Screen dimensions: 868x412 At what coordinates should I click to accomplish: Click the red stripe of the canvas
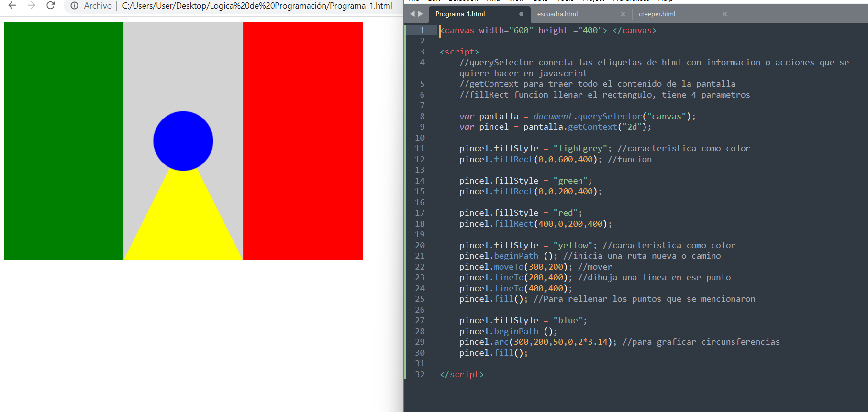[303, 141]
